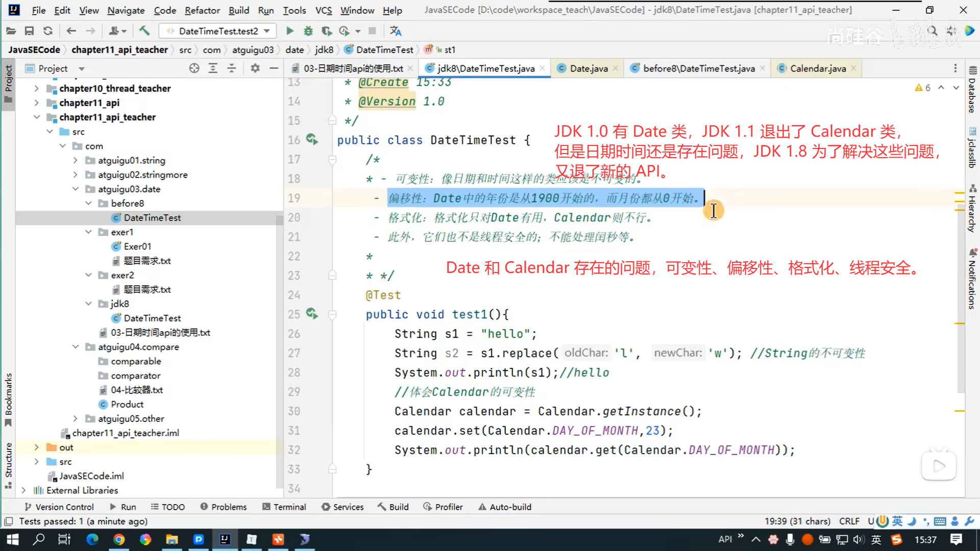Collapse the atguigu04.compare package

pyautogui.click(x=76, y=347)
